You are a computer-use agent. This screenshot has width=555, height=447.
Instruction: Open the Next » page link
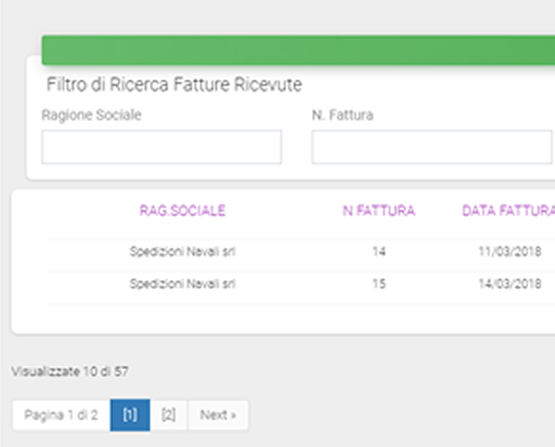pos(218,415)
